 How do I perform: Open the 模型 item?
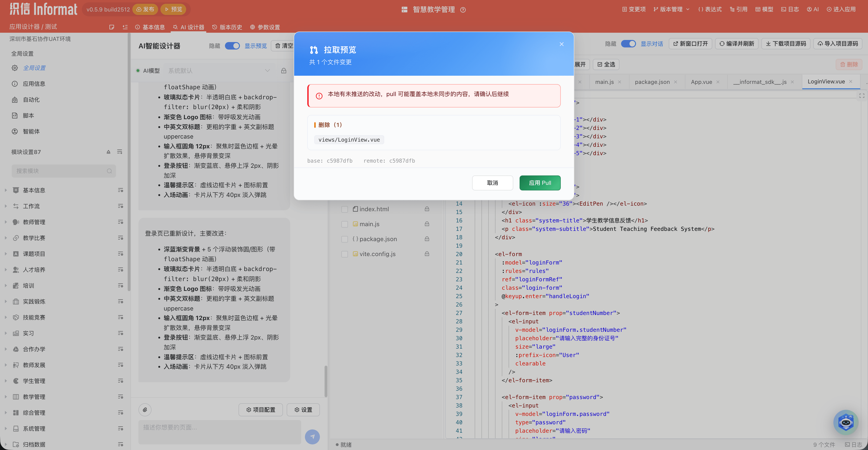(764, 9)
